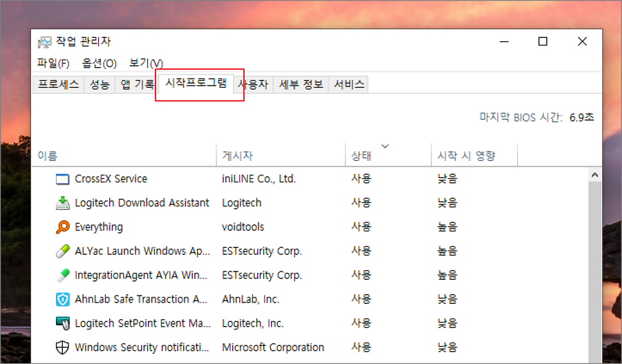The height and width of the screenshot is (364, 622).
Task: Switch to the 프로세스 tab
Action: point(58,84)
